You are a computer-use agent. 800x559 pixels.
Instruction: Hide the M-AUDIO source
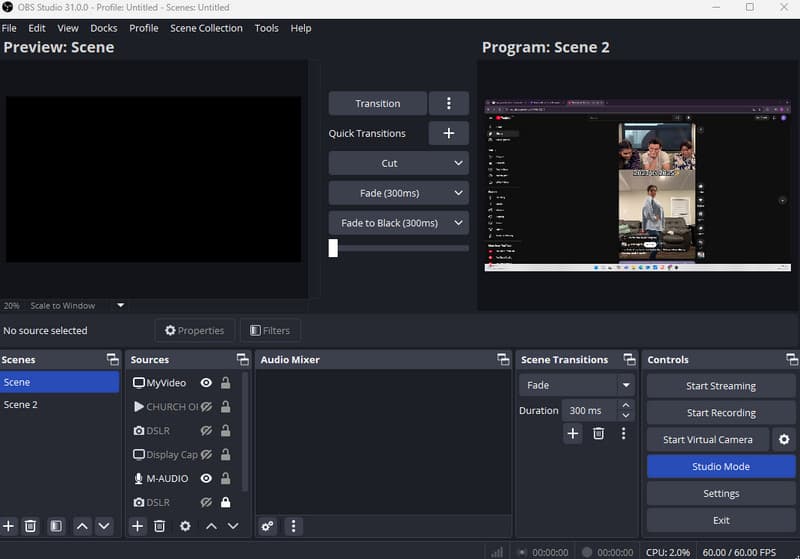point(206,478)
